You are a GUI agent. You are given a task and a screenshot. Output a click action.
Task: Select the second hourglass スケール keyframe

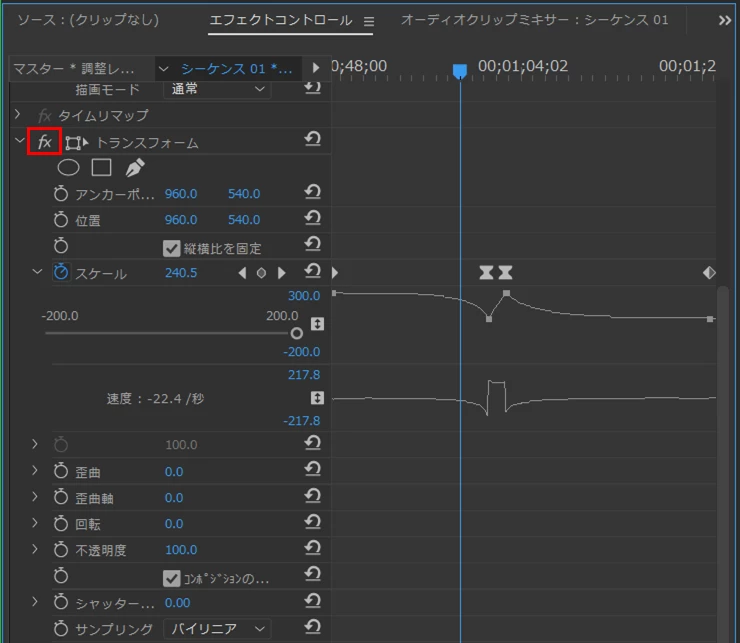pyautogui.click(x=505, y=272)
